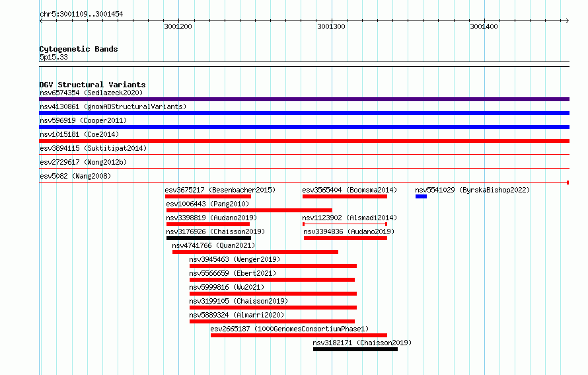The width and height of the screenshot is (588, 375).
Task: Select nsv3398819 (Audano2019) label
Action: click(211, 218)
